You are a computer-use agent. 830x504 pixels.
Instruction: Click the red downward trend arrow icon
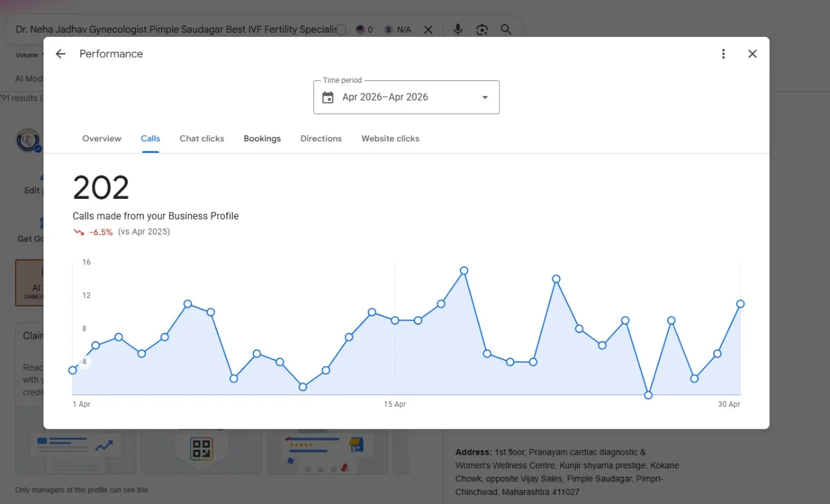pos(78,232)
